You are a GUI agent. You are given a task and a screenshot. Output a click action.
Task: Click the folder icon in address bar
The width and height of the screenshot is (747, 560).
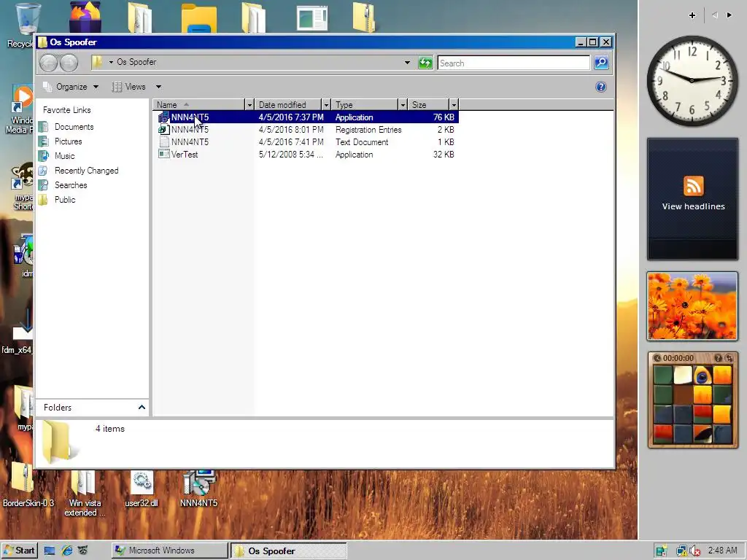pos(97,62)
